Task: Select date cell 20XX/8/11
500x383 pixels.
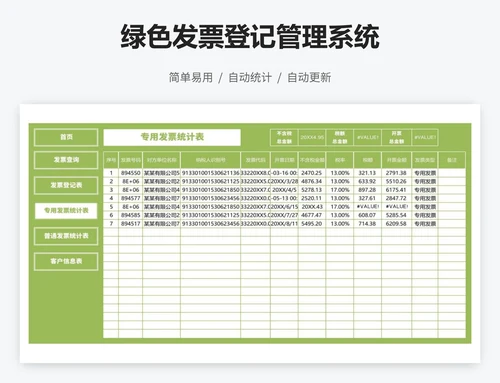Action: (284, 224)
